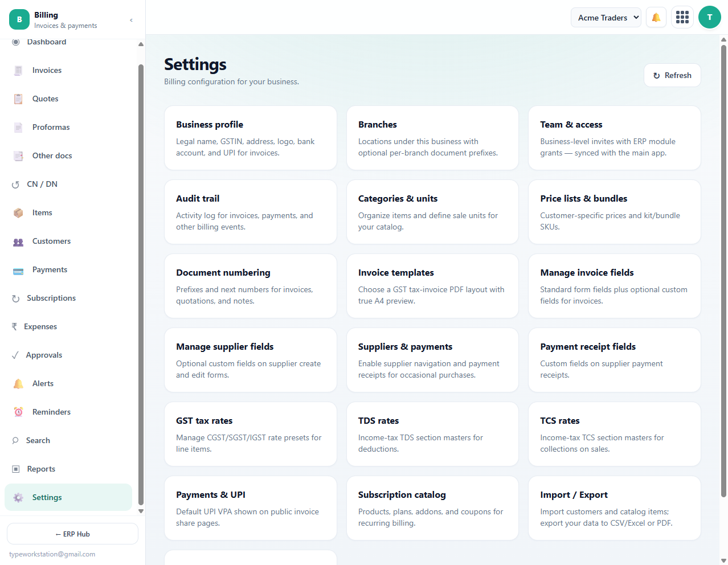Image resolution: width=728 pixels, height=565 pixels.
Task: Click the Alerts bell icon in sidebar
Action: coord(18,384)
